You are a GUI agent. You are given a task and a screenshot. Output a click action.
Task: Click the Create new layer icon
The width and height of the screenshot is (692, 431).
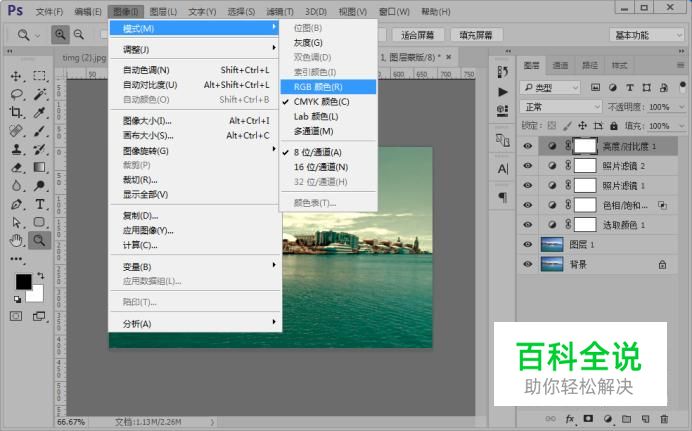[645, 419]
